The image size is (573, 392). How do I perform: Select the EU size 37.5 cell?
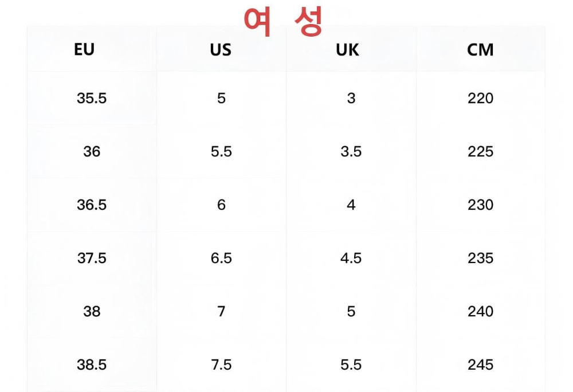(92, 258)
